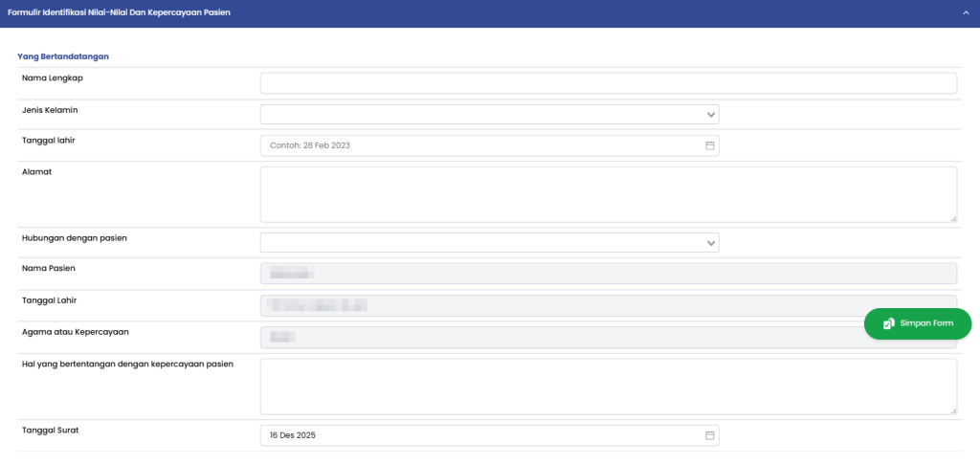Click the Yang Bertandatangan section heading
Image resolution: width=980 pixels, height=465 pixels.
tap(63, 56)
